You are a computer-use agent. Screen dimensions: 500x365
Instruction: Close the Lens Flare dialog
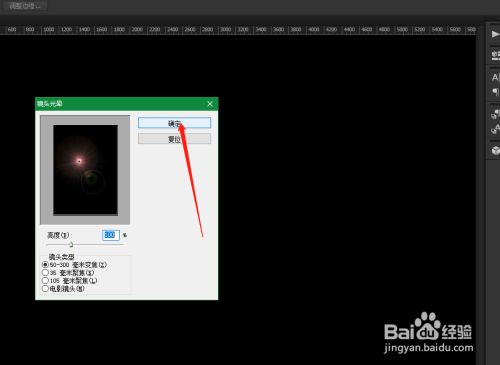coord(210,104)
